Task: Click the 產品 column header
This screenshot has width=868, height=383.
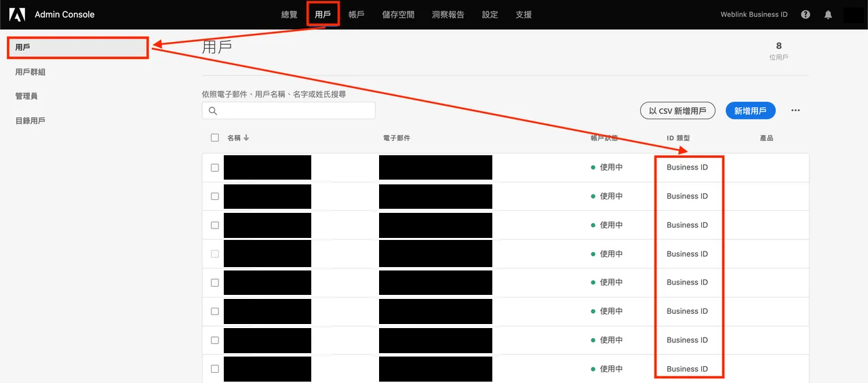Action: pyautogui.click(x=766, y=138)
